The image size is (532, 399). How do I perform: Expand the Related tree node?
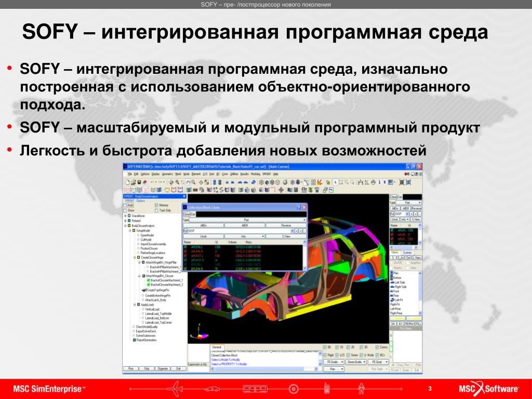tap(125, 220)
